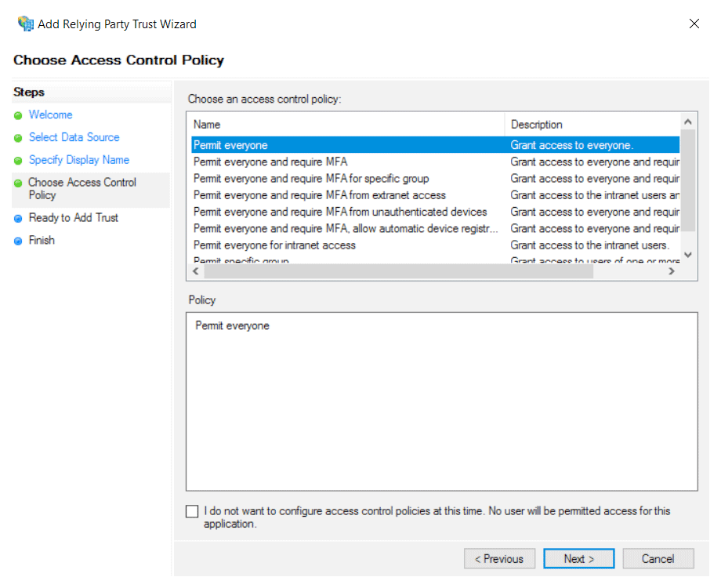Click the blue bullet beside Finish step

18,241
